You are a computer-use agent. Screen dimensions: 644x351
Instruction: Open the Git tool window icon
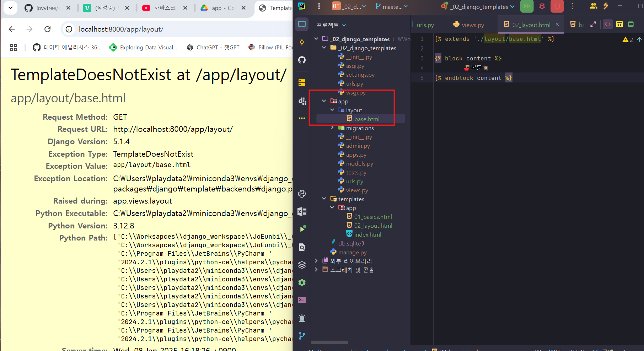click(302, 336)
